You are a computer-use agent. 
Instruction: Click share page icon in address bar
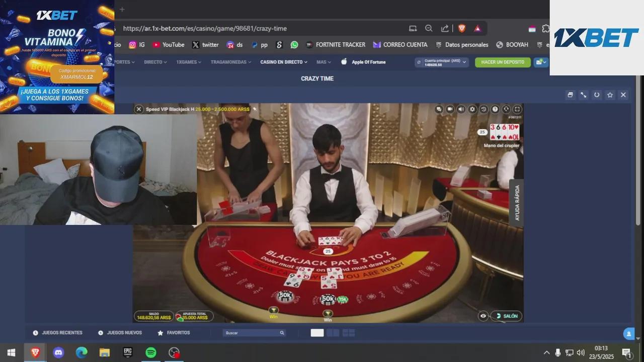445,29
